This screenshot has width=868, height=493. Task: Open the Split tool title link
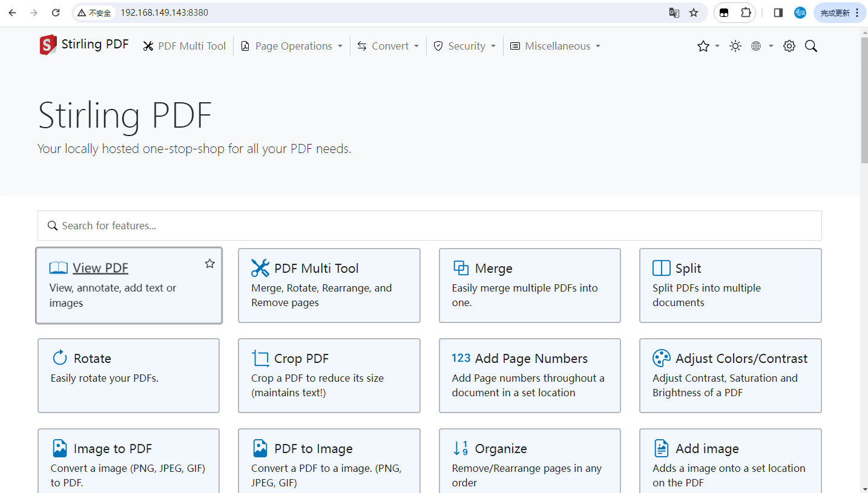(x=688, y=268)
